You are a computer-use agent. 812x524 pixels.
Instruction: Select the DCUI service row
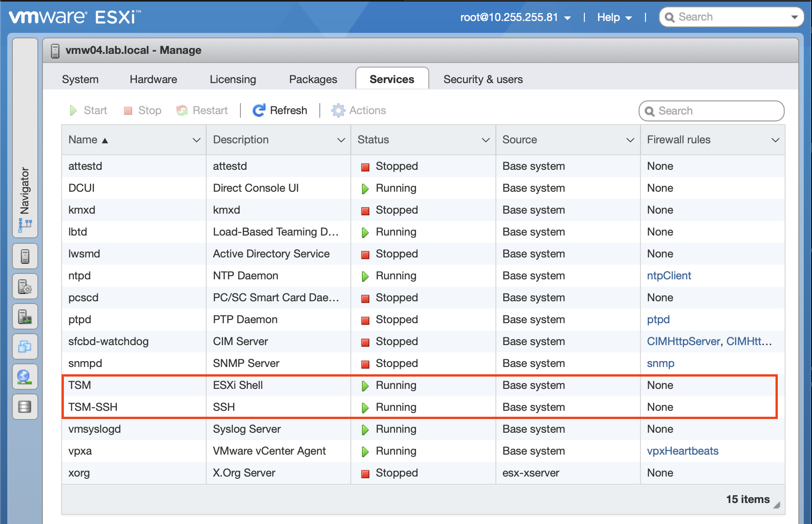423,188
